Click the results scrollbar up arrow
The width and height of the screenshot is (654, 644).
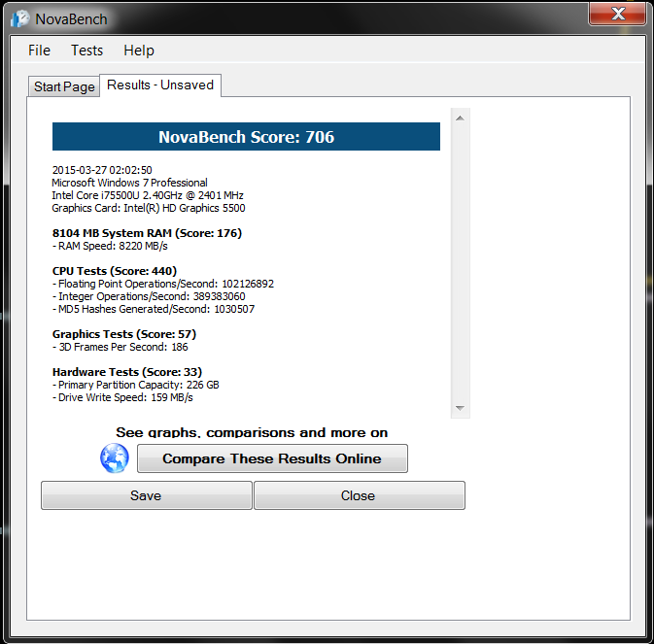pyautogui.click(x=460, y=118)
